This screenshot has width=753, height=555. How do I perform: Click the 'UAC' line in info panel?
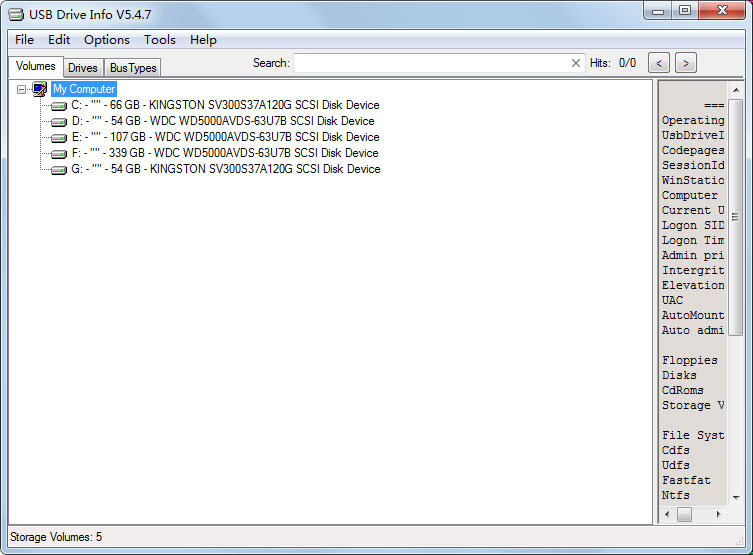[672, 300]
